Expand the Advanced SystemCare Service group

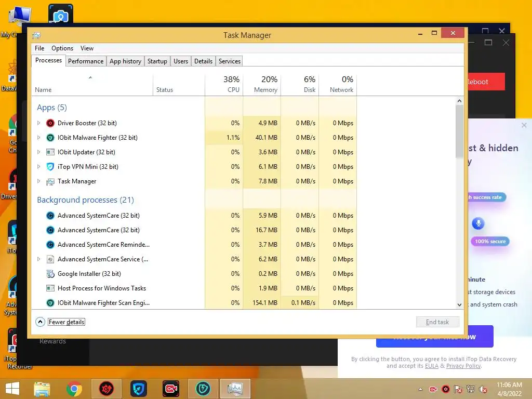[38, 259]
